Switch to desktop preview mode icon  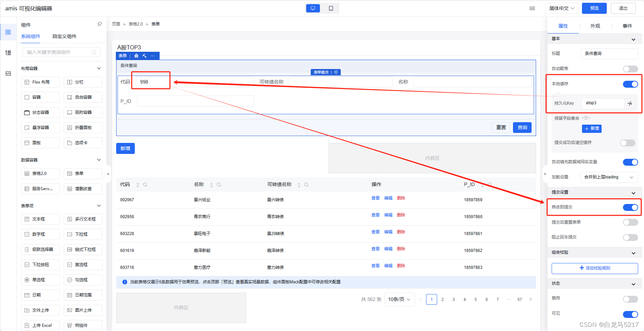pos(313,8)
